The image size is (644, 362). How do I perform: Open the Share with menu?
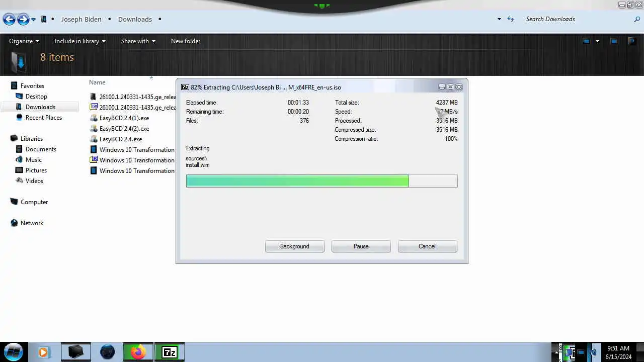[138, 41]
